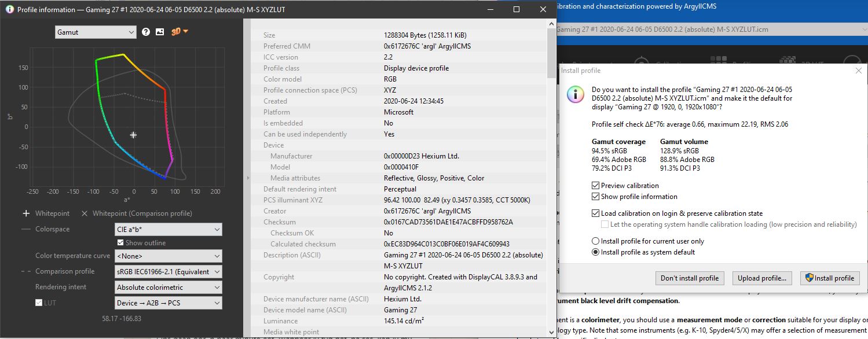Screen dimensions: 868x339
Task: Open the orange 3D gamut view menu
Action: [180, 32]
